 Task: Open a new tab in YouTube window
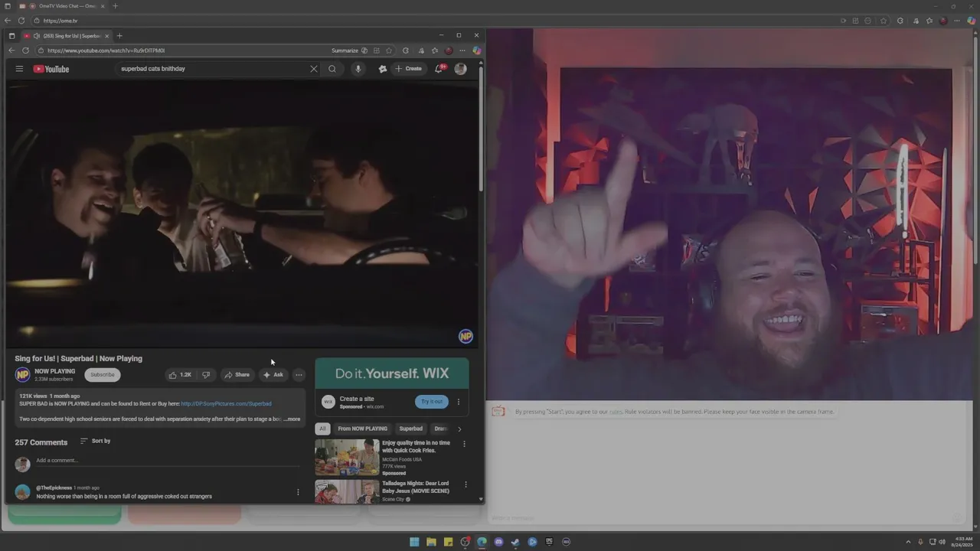(x=119, y=36)
